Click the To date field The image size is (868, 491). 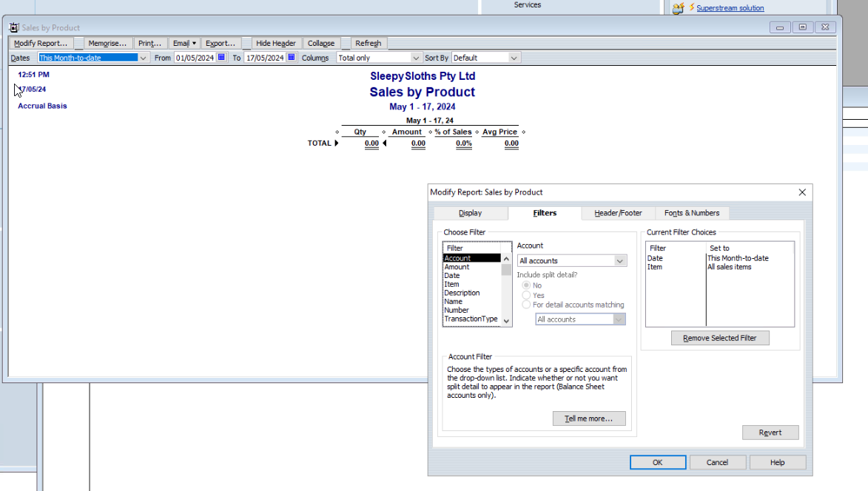(265, 58)
